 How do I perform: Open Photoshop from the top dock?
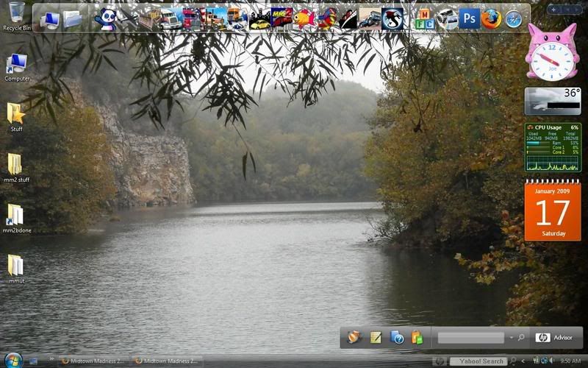click(x=469, y=18)
